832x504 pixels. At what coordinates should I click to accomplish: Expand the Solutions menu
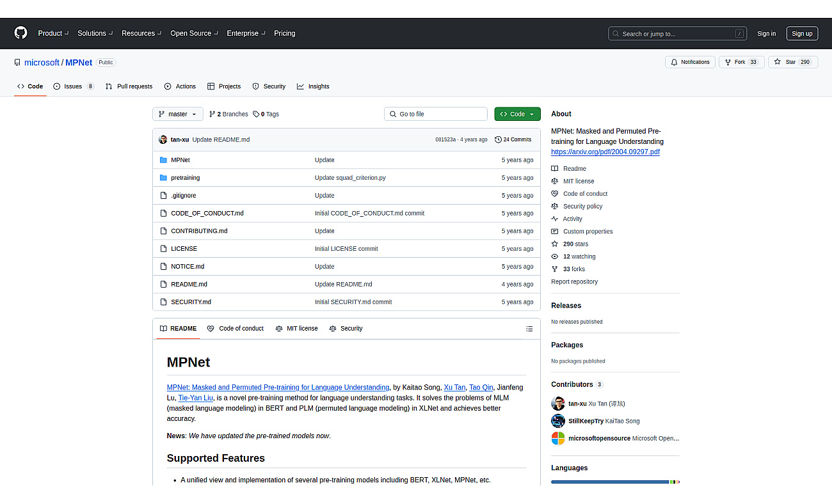click(95, 33)
